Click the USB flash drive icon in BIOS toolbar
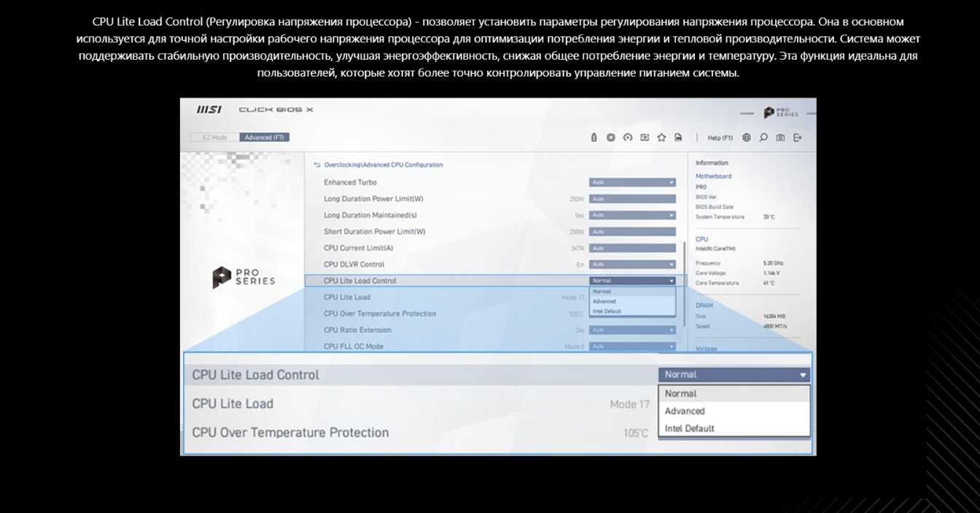The image size is (980, 513). [x=594, y=138]
